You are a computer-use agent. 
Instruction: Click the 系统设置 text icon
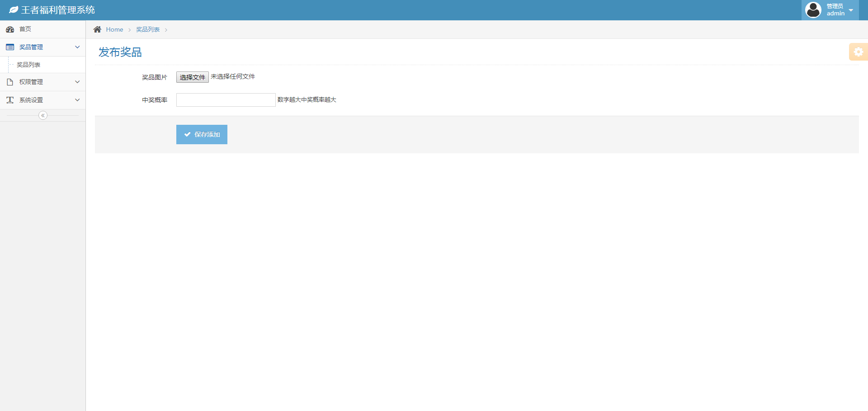(10, 100)
